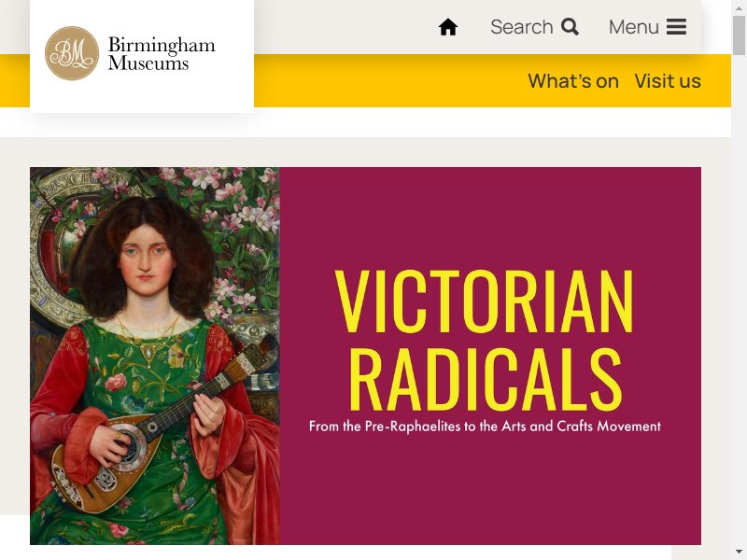Click the Birmingham Museums wordmark text
Viewport: 747px width, 560px height.
click(162, 54)
